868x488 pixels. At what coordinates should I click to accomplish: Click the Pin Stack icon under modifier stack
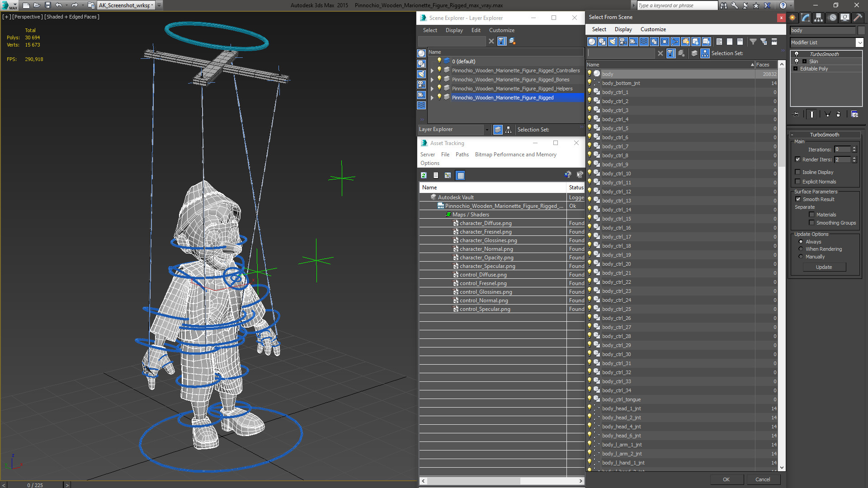coord(797,114)
